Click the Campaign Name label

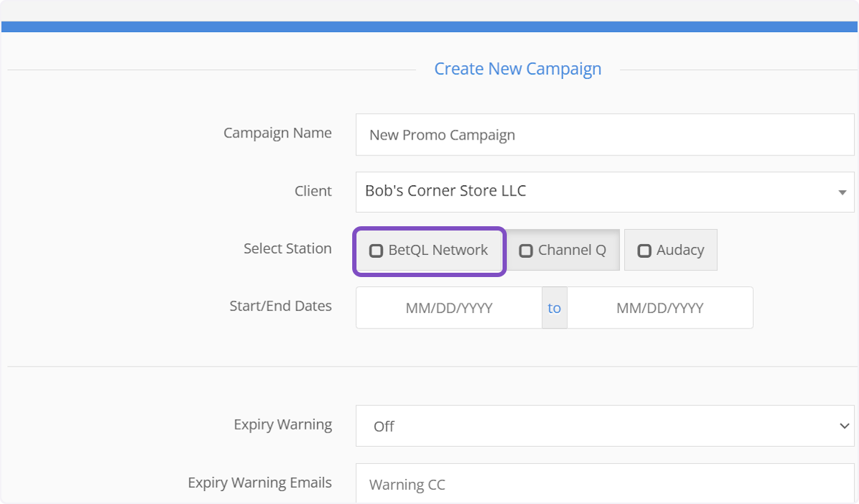[277, 133]
